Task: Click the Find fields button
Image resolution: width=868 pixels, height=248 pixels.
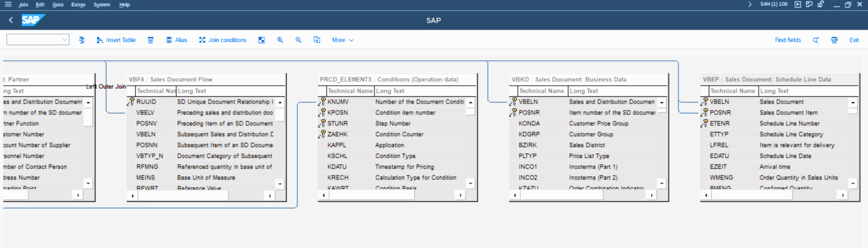Action: [788, 40]
